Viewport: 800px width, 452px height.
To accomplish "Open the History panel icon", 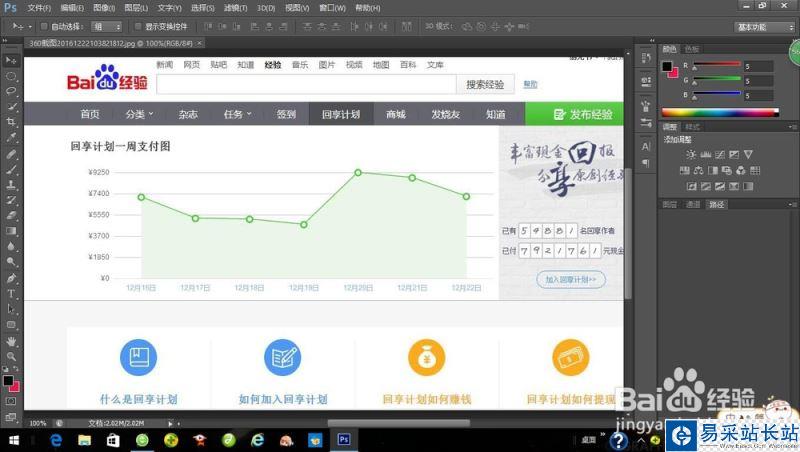I will pyautogui.click(x=646, y=58).
